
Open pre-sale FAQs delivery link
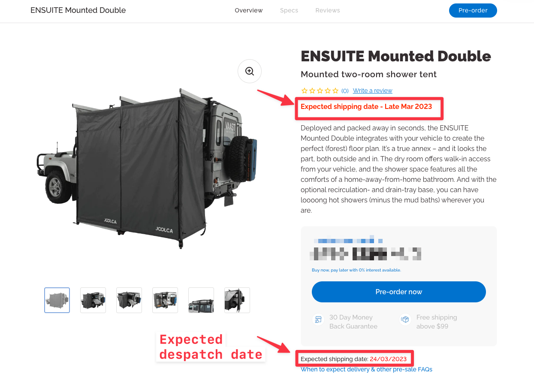pyautogui.click(x=366, y=369)
